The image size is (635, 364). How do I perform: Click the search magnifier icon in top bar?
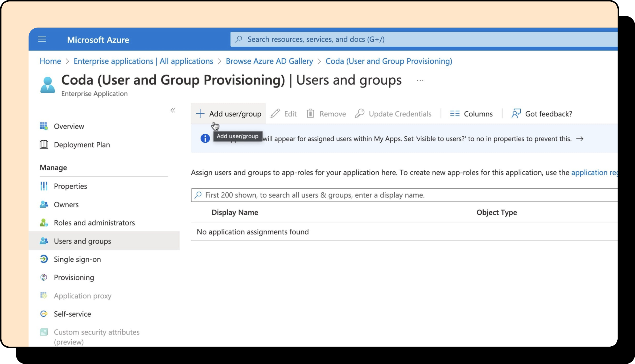tap(239, 39)
